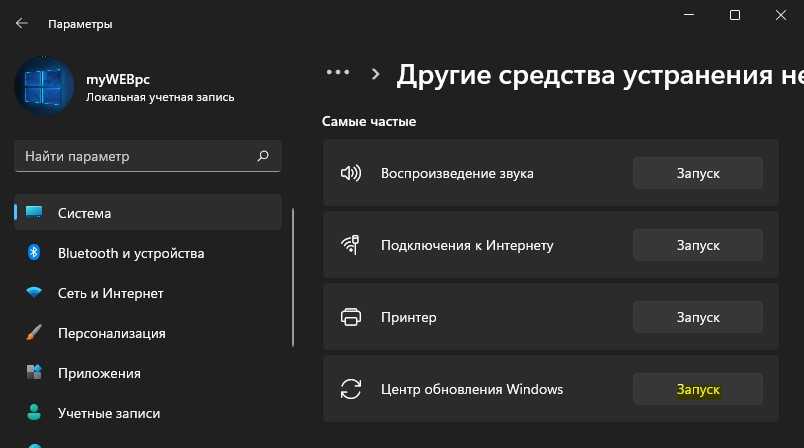
Task: Click the Принтер label
Action: [409, 317]
